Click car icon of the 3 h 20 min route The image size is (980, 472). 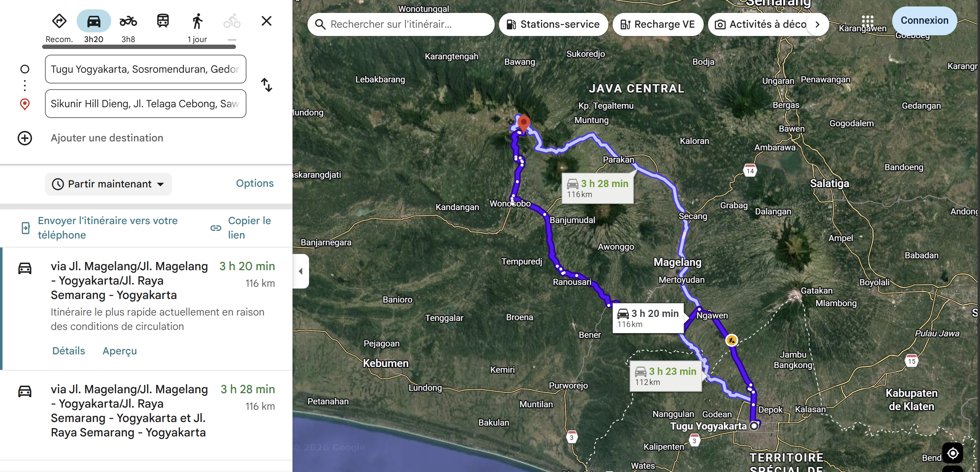click(25, 268)
